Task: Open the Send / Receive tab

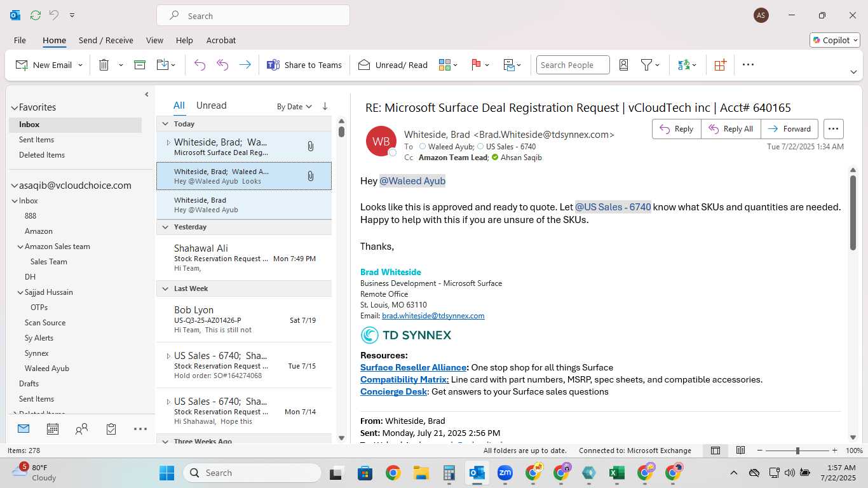Action: pyautogui.click(x=106, y=40)
